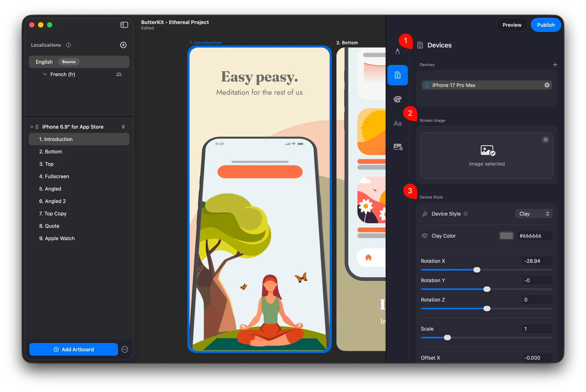Open the color palette panel

pos(397,99)
